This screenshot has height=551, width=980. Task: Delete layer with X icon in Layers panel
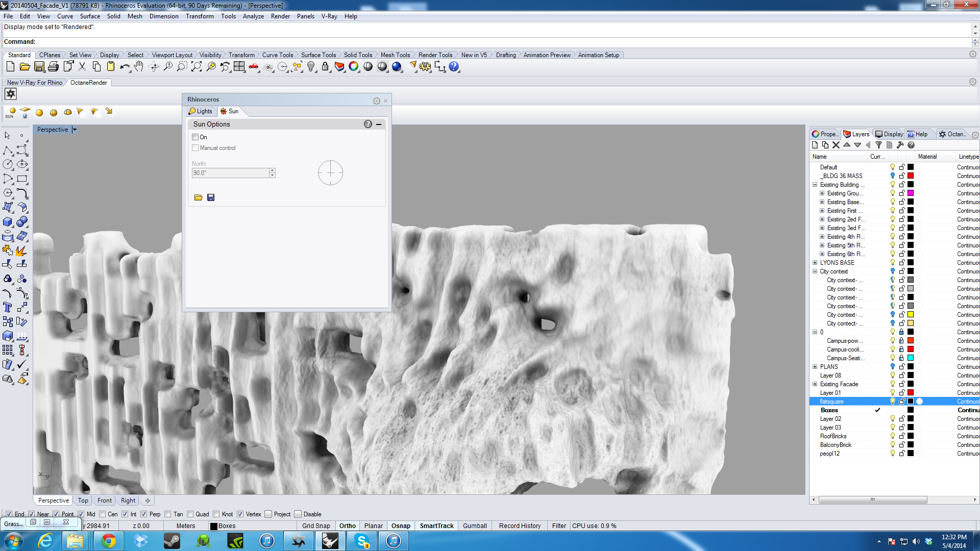(836, 145)
